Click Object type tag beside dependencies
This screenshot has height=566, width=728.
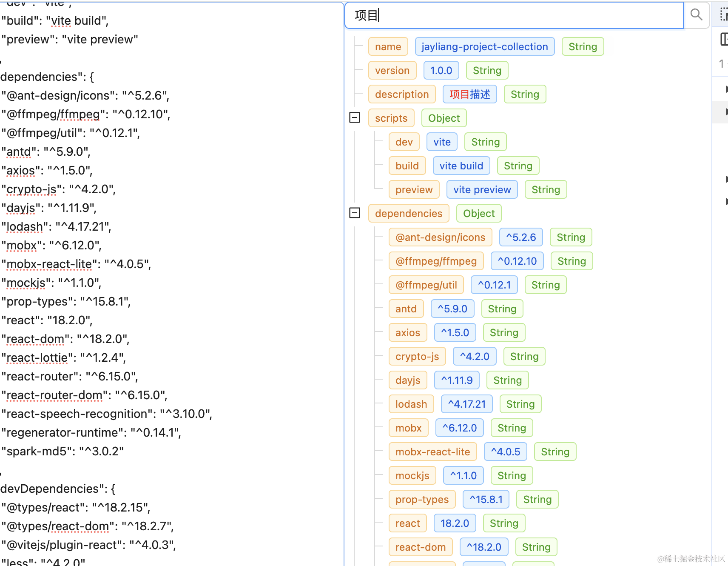coord(479,214)
